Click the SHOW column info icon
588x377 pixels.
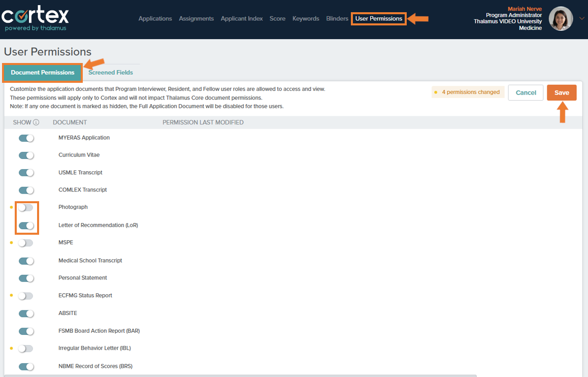[x=36, y=122]
